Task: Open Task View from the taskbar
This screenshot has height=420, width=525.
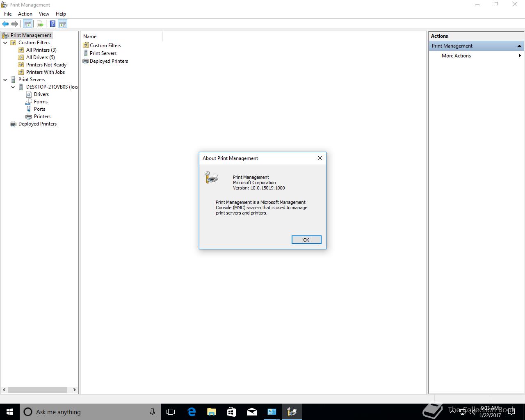Action: (171, 412)
